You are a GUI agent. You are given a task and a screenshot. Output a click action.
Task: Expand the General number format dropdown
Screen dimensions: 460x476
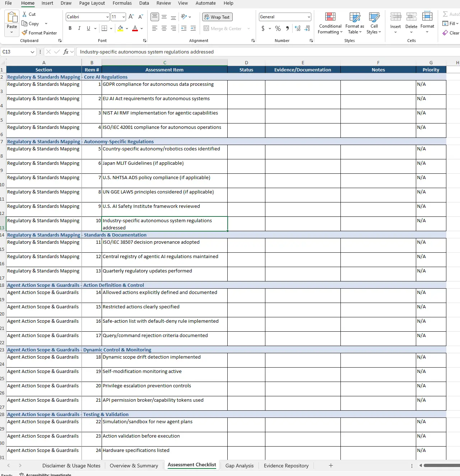point(308,17)
